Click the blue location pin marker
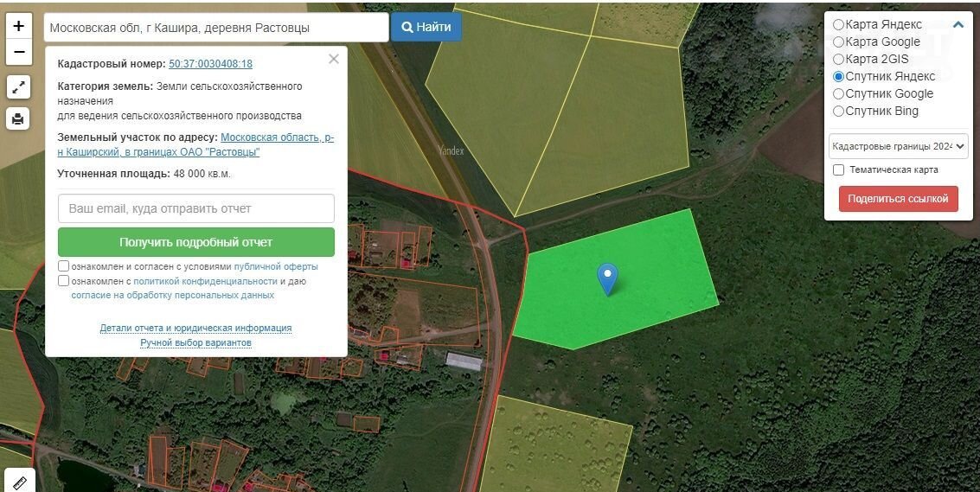 [608, 278]
